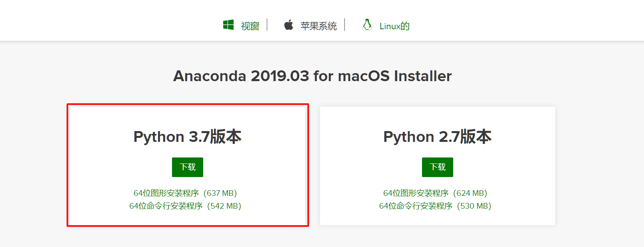Click the Python 2.7版本 heading
644x247 pixels.
click(437, 137)
